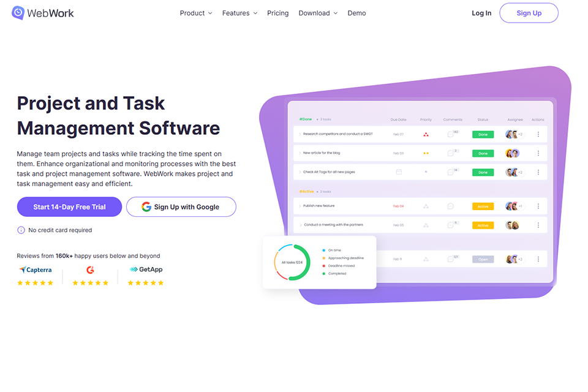Screen dimensions: 588x392
Task: Sign Up with Google
Action: (181, 206)
